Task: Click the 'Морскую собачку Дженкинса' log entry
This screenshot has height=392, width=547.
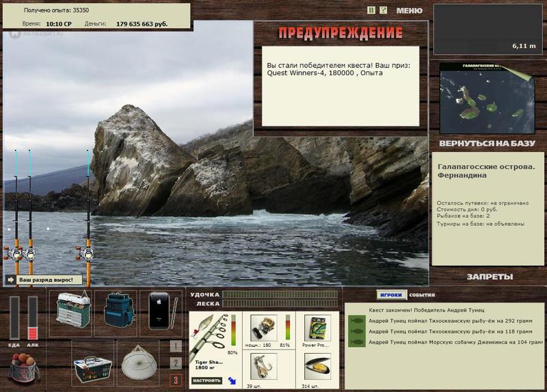Action: (455, 342)
